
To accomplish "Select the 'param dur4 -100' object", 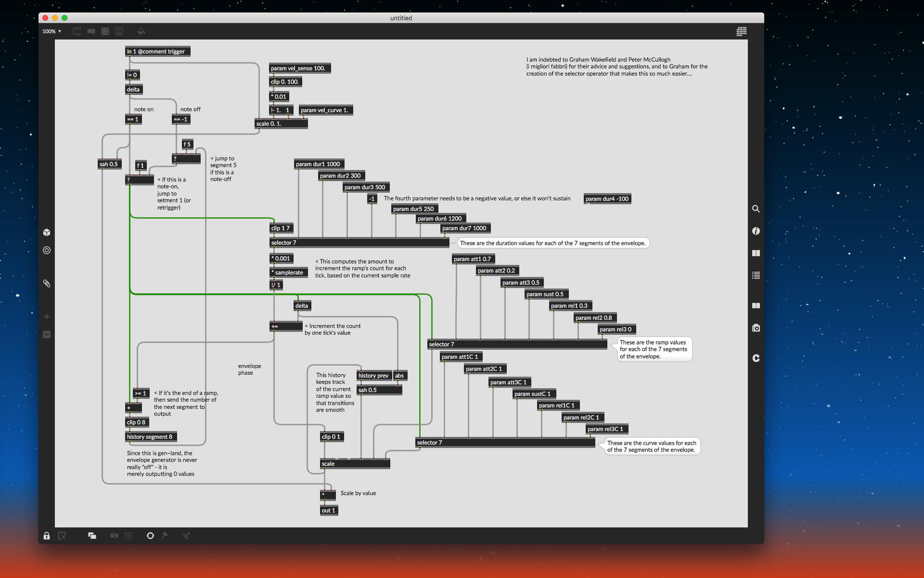I will (607, 199).
